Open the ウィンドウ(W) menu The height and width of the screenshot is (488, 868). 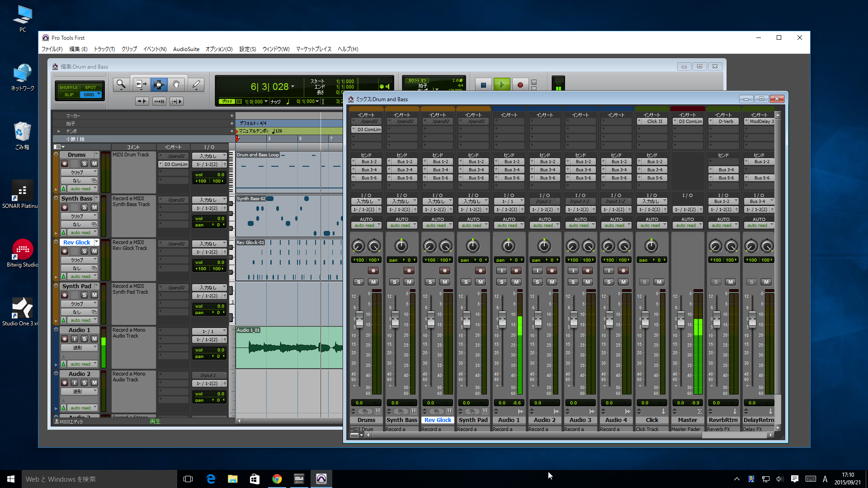276,49
